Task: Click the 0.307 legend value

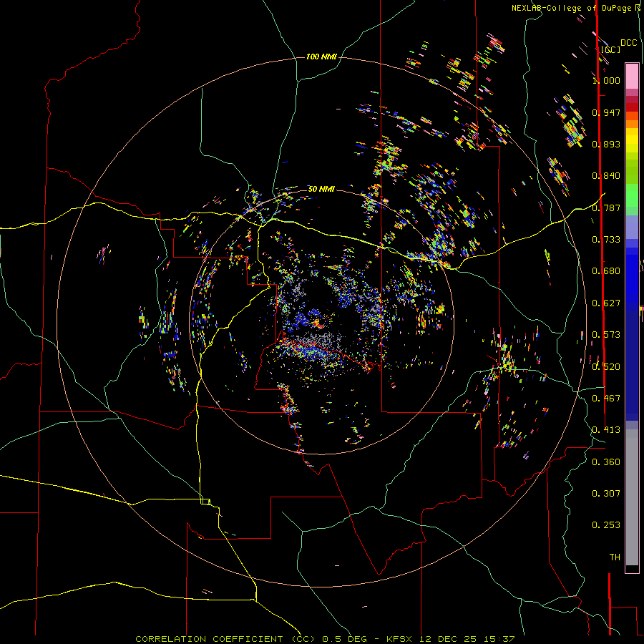Action: [606, 493]
